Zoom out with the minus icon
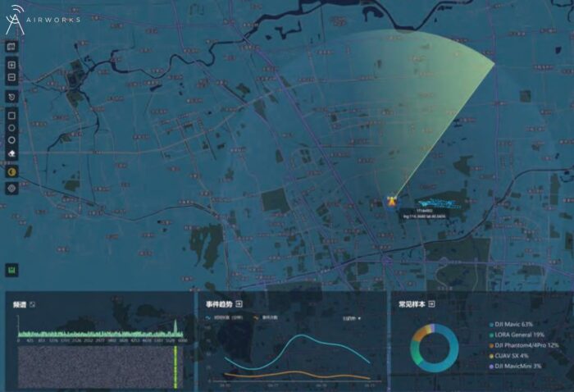 pyautogui.click(x=11, y=77)
